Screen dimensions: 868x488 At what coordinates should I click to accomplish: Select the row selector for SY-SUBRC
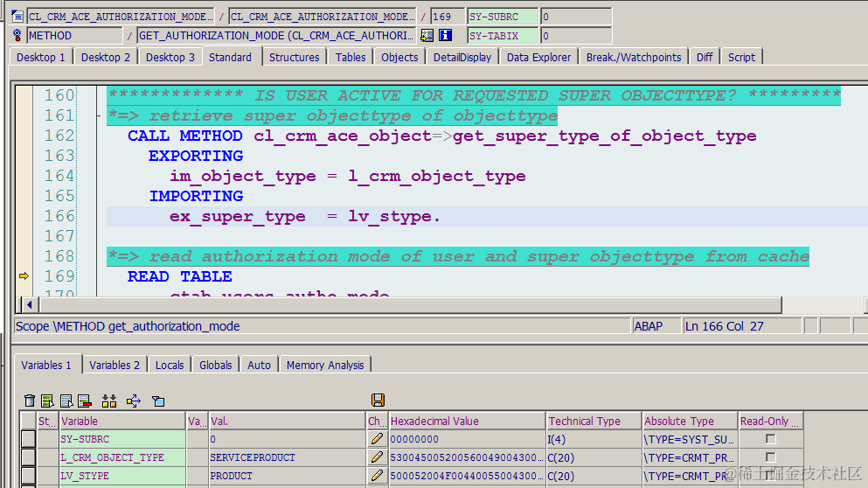tap(28, 439)
